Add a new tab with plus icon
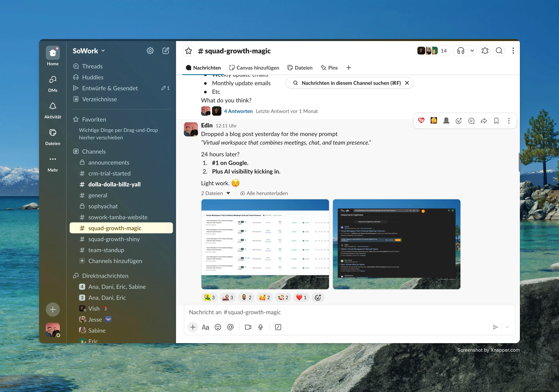 (348, 68)
